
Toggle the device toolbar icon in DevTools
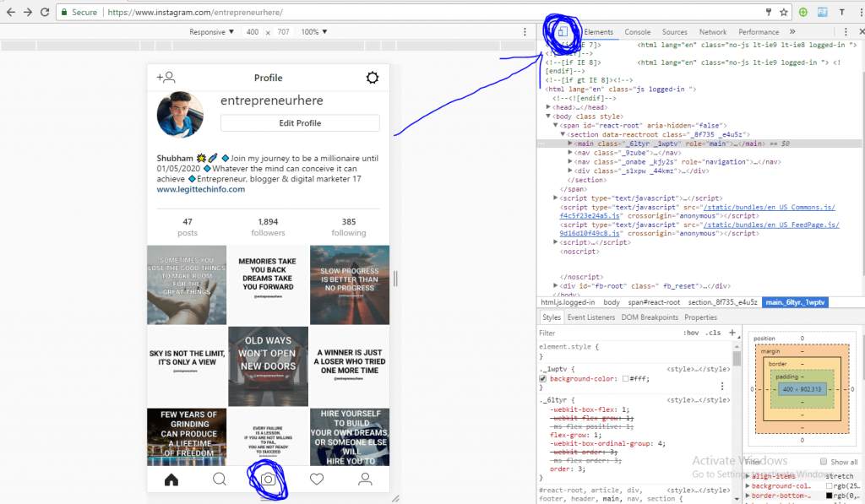563,31
